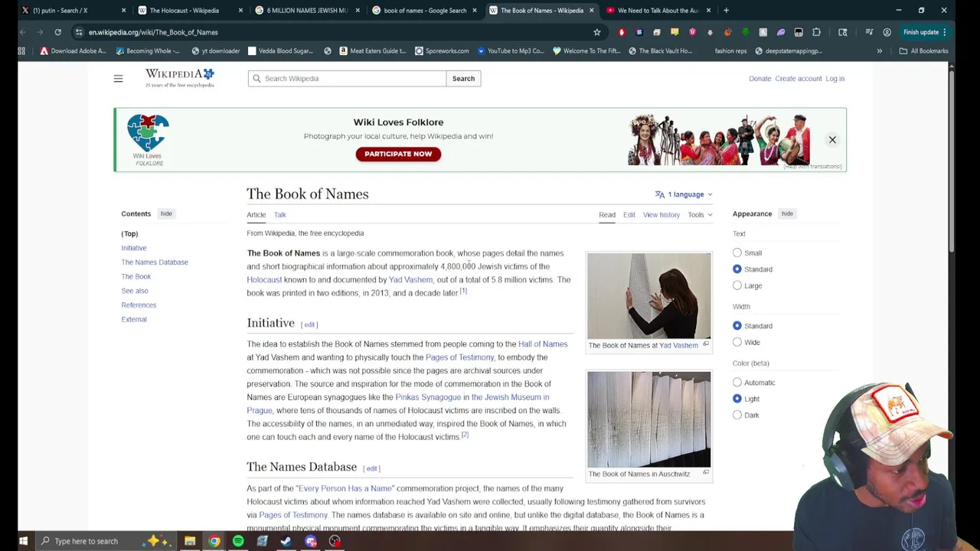980x551 pixels.
Task: Expand the 1 language dropdown
Action: click(x=684, y=194)
